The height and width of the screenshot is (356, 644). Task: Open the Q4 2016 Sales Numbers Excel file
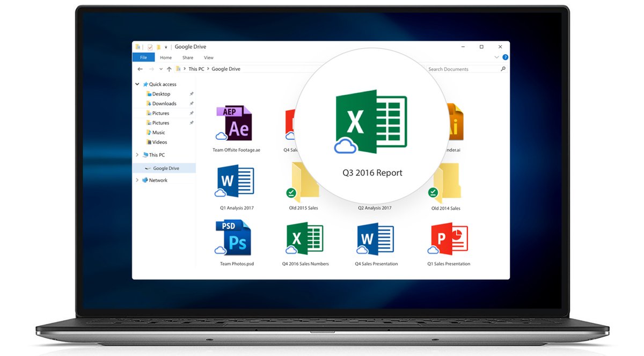(x=304, y=239)
